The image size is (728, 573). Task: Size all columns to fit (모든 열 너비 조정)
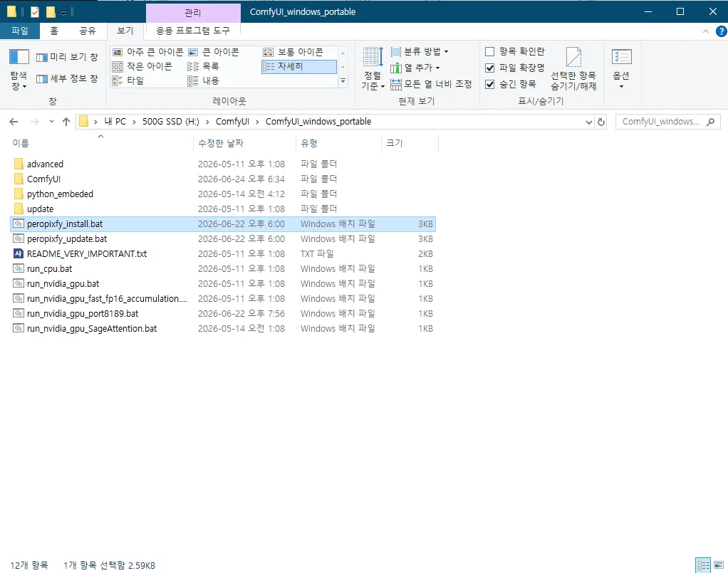pyautogui.click(x=432, y=84)
